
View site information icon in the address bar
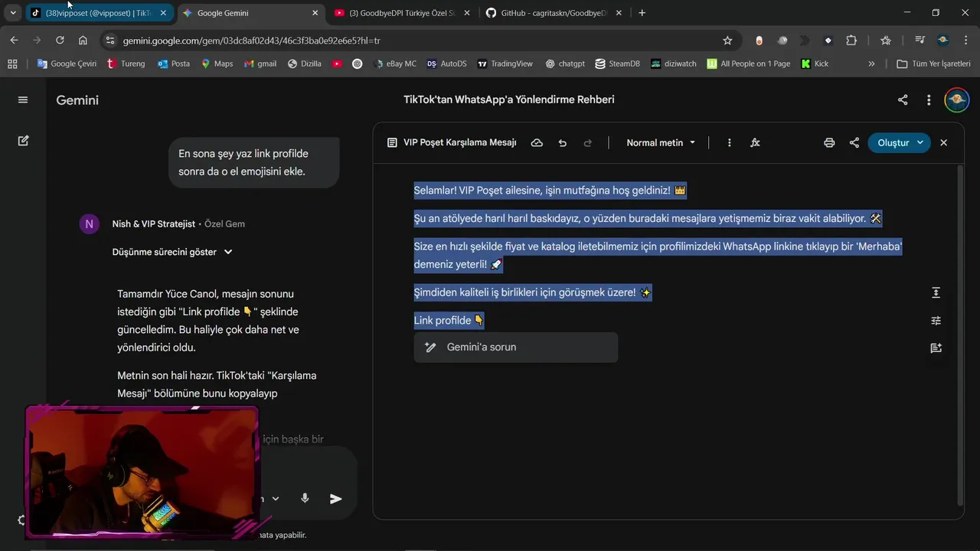pos(109,41)
